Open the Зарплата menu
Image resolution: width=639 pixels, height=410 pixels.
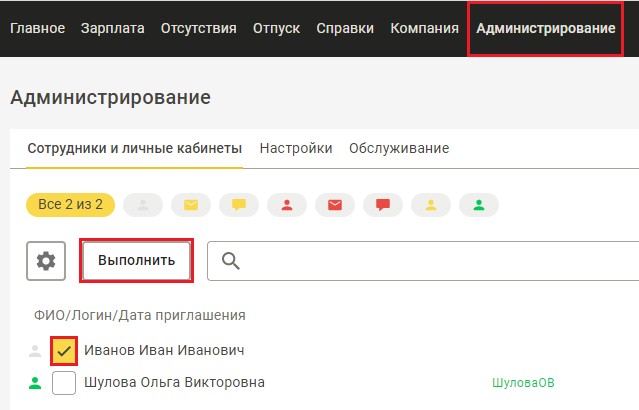coord(112,28)
